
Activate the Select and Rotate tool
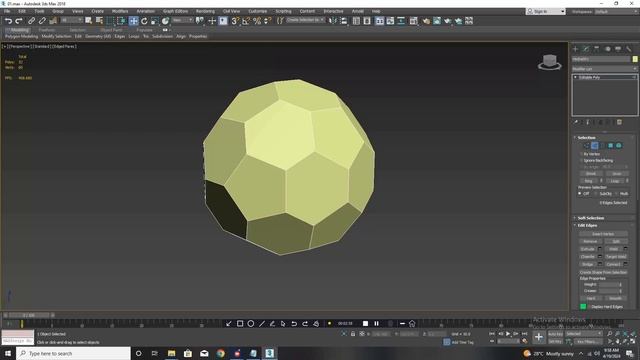click(x=144, y=21)
